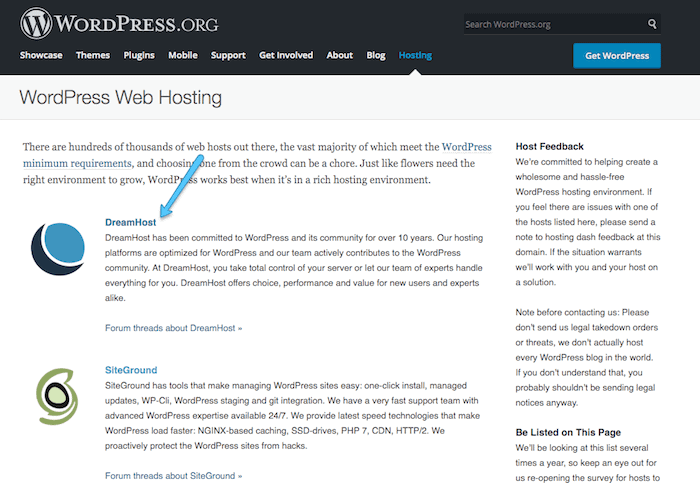
Task: Select the Hosting menu item
Action: point(415,55)
